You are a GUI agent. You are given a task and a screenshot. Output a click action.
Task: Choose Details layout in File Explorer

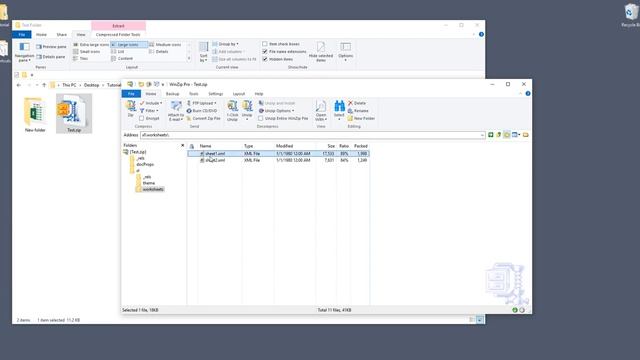pyautogui.click(x=159, y=51)
